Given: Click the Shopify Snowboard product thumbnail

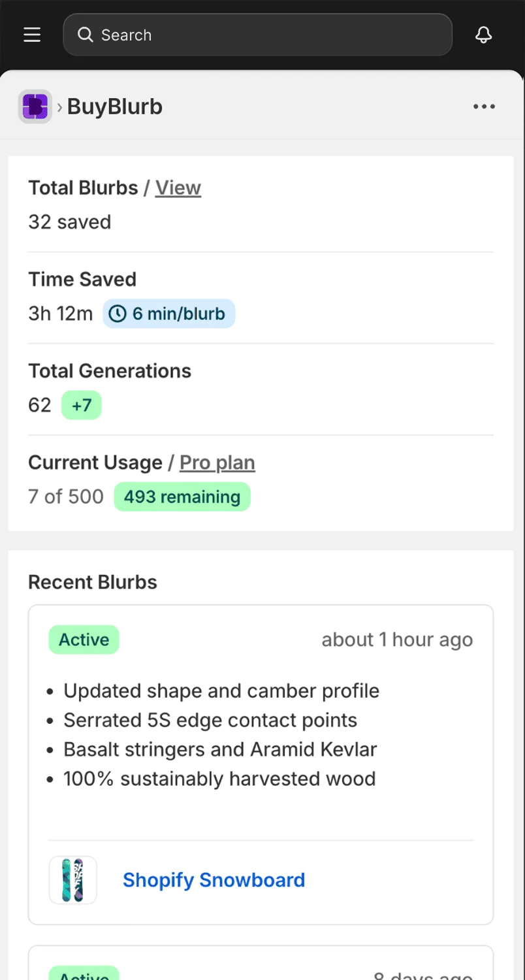Looking at the screenshot, I should [72, 880].
